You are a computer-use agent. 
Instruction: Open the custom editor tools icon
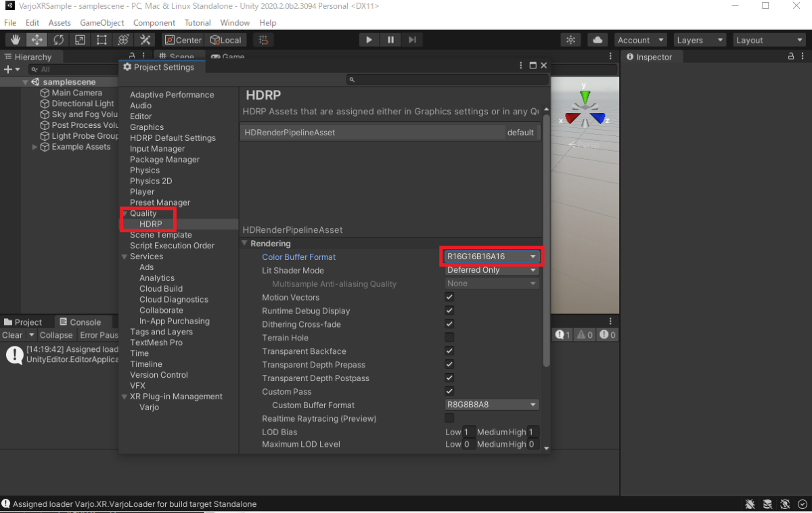point(145,40)
